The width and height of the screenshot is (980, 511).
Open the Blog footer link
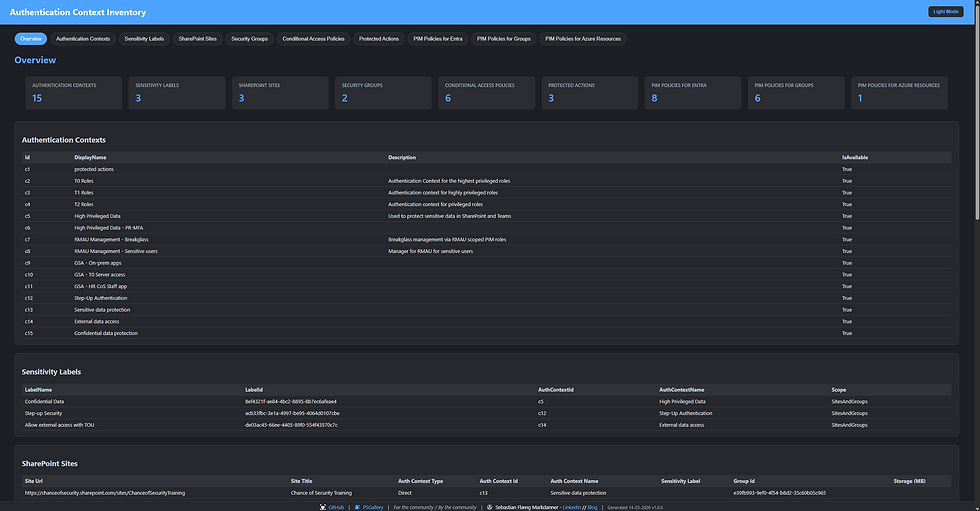tap(592, 507)
